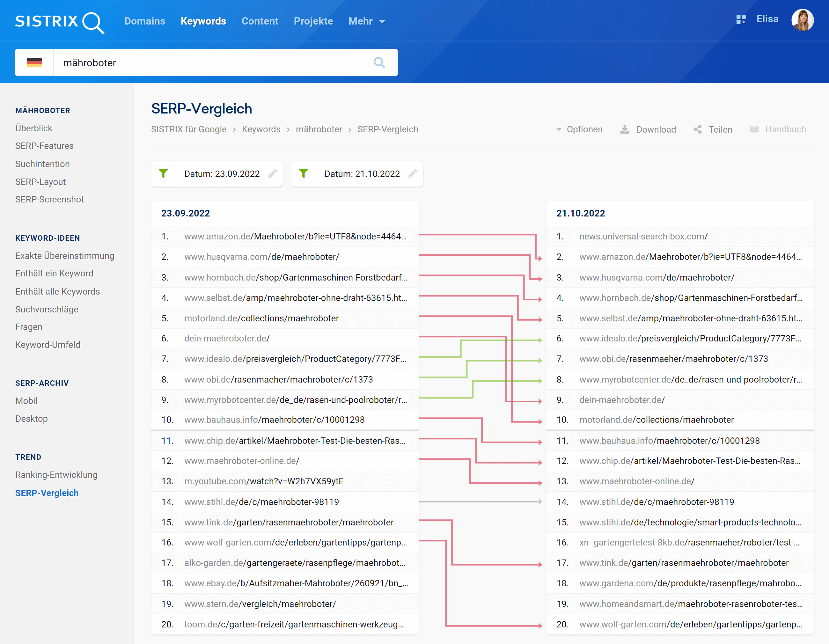Open the apps grid icon near Elisa
The width and height of the screenshot is (829, 644).
coord(741,19)
